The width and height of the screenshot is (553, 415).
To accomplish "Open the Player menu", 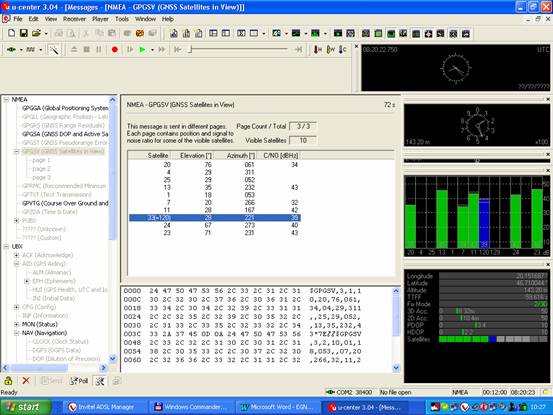I will click(x=101, y=19).
